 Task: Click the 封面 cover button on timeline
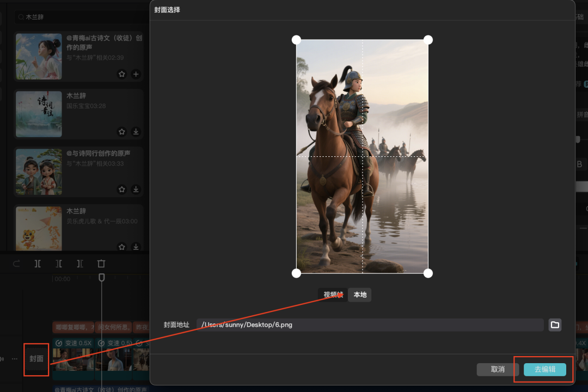point(36,359)
